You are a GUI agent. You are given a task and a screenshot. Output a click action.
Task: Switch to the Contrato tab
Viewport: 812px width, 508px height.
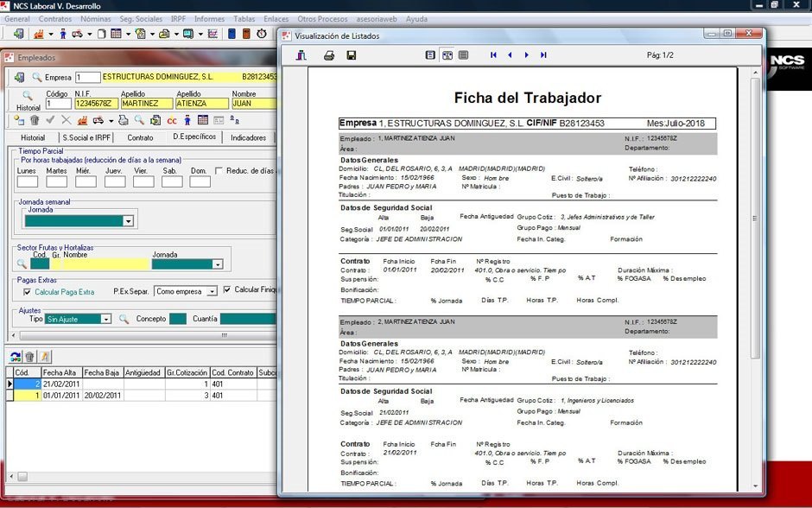coord(140,137)
